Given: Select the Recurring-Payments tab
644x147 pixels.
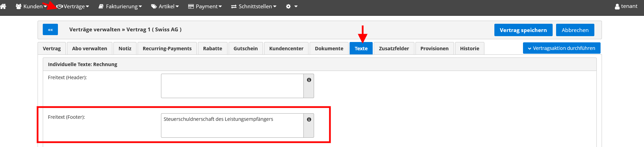Looking at the screenshot, I should (x=167, y=49).
